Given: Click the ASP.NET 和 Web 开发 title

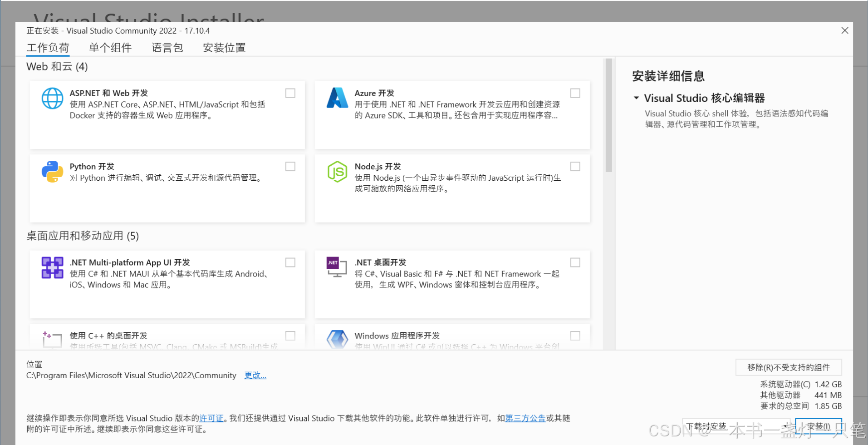Looking at the screenshot, I should [x=109, y=93].
